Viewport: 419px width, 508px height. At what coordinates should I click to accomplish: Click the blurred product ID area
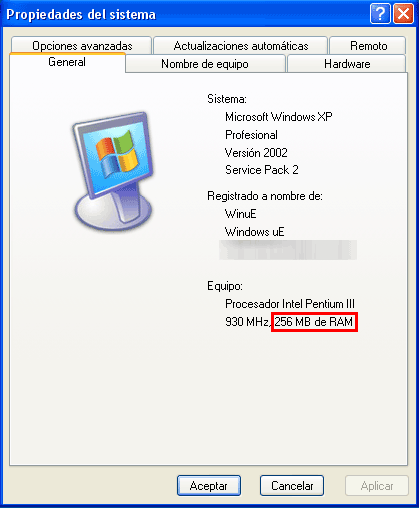click(x=288, y=250)
